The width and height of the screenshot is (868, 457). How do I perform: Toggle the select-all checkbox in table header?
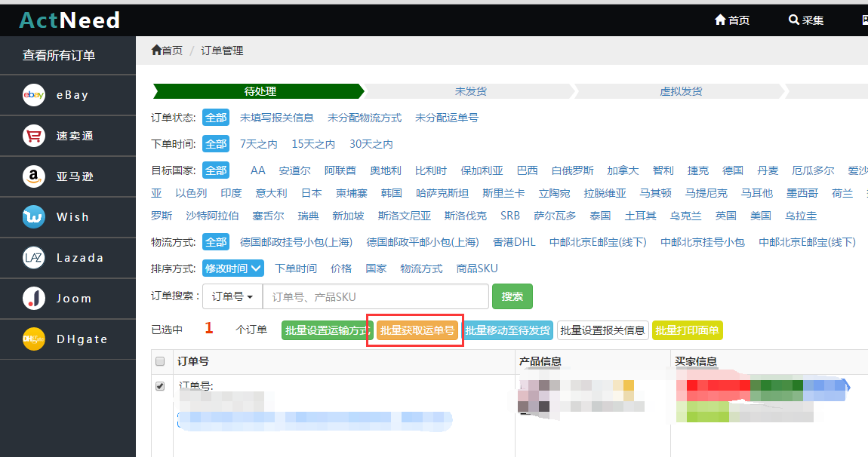[x=160, y=361]
